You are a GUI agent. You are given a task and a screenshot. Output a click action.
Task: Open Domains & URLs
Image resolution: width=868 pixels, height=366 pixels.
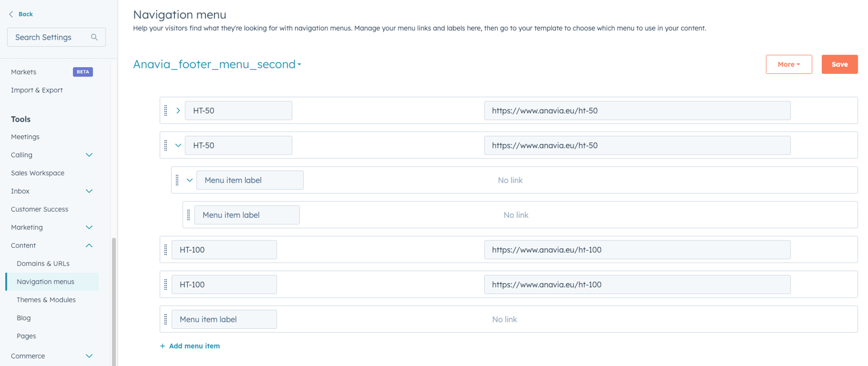pos(43,264)
